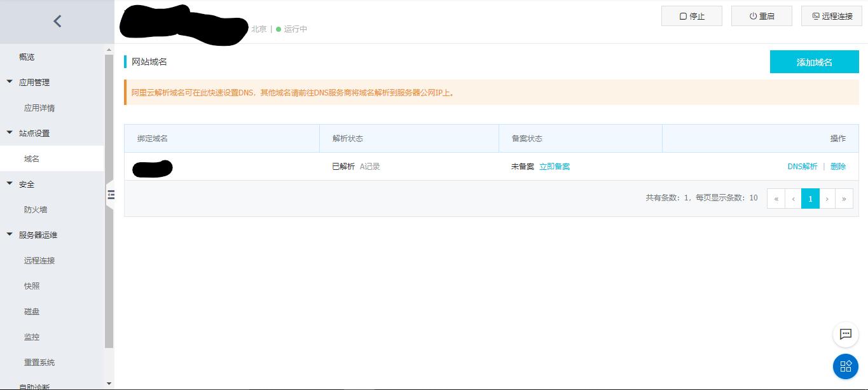Select 监控 in the sidebar
Screen dimensions: 868x390
tap(31, 337)
